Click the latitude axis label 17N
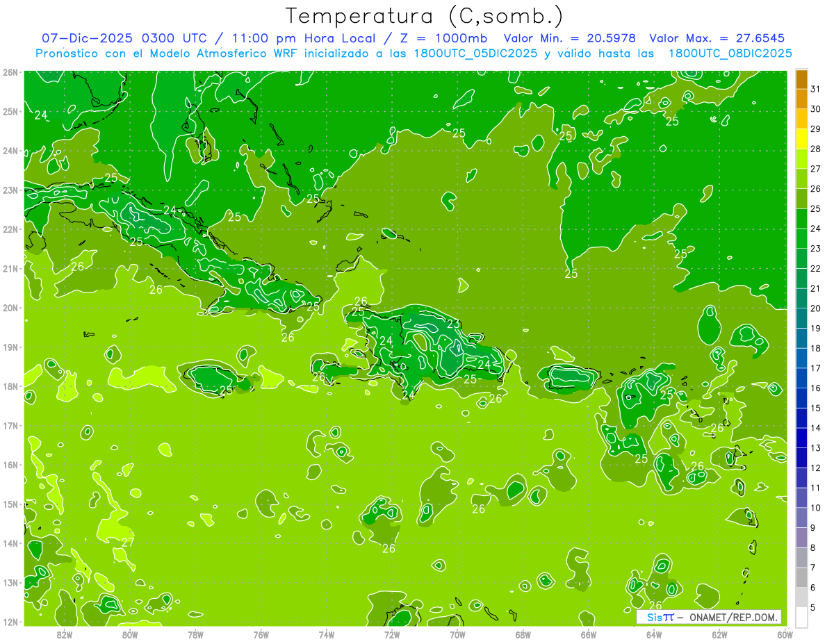The width and height of the screenshot is (834, 644). click(10, 425)
